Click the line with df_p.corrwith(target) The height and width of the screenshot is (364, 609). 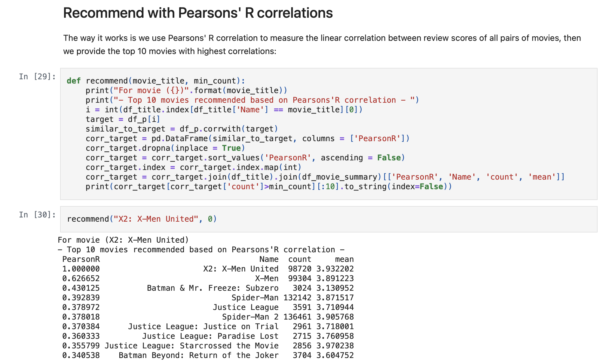tap(182, 129)
